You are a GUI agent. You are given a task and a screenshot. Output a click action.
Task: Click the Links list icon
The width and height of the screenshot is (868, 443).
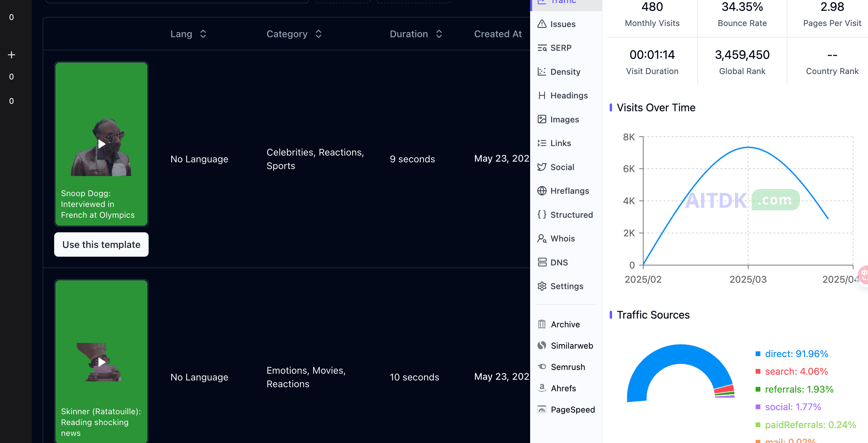click(x=542, y=143)
